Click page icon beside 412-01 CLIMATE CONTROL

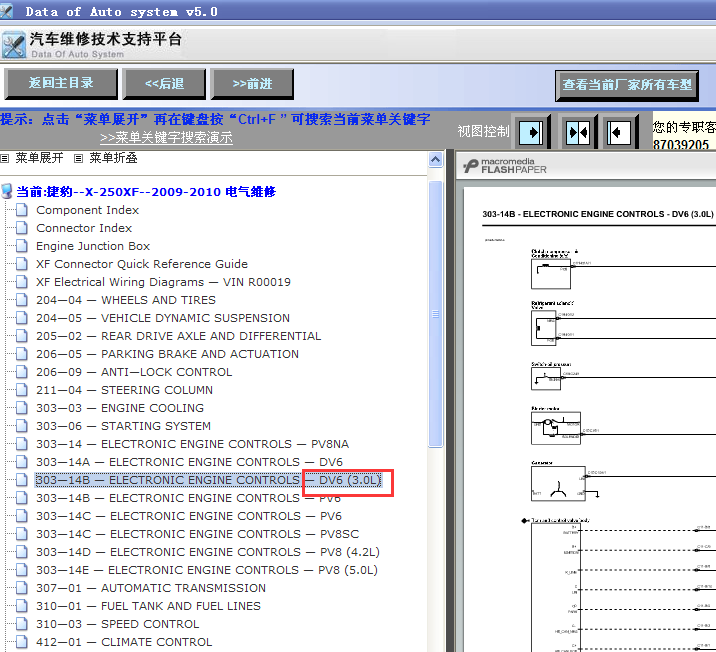pyautogui.click(x=21, y=642)
